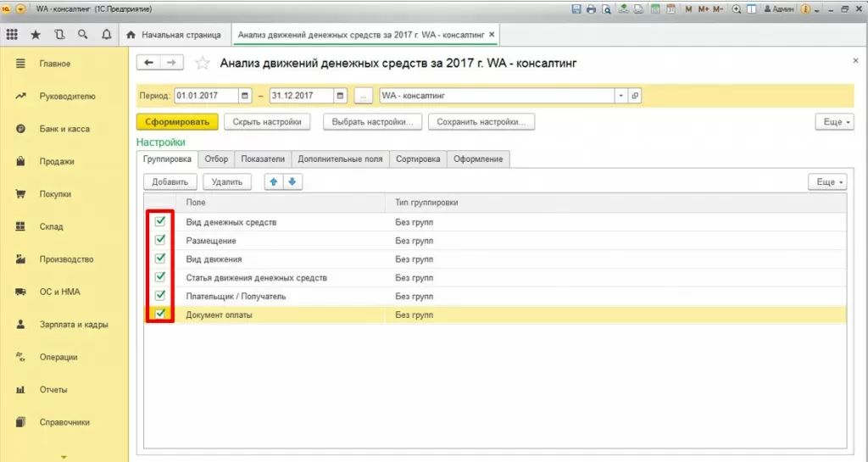Open notifications bell icon
This screenshot has height=462, width=868.
pos(106,34)
